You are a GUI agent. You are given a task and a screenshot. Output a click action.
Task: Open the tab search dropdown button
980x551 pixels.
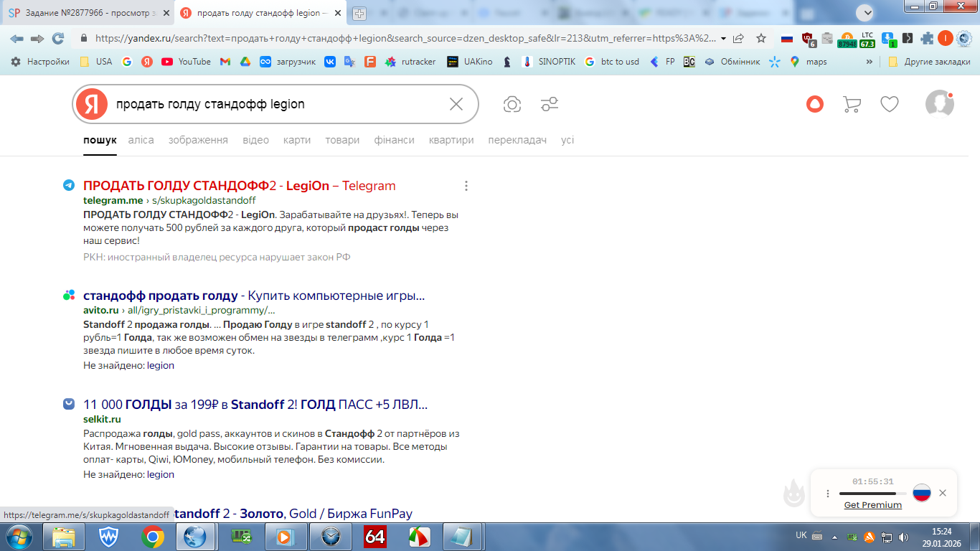point(865,13)
